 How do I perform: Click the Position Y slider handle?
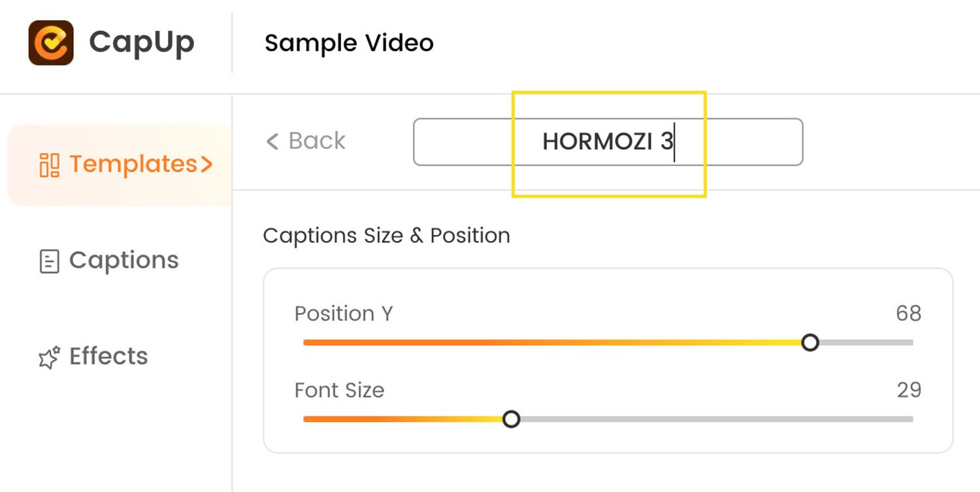pos(810,342)
